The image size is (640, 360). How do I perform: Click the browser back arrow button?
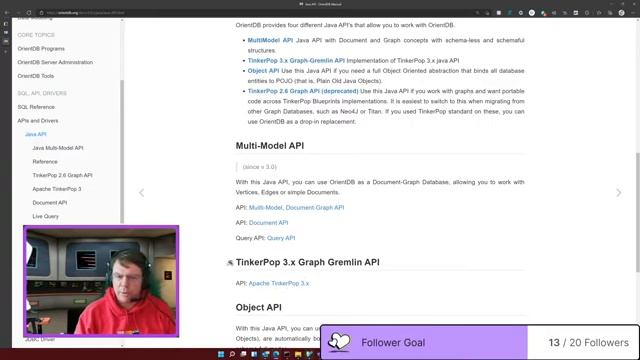tap(7, 13)
